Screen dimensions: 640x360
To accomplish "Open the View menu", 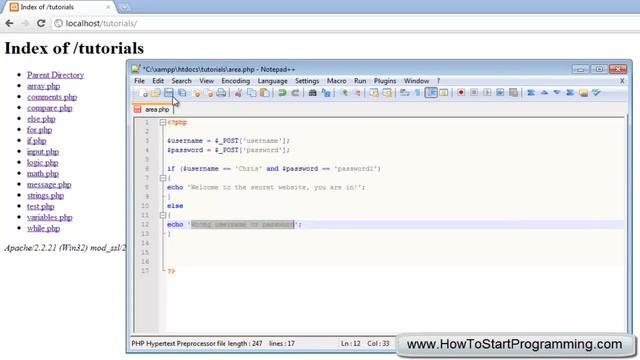I will 207,81.
